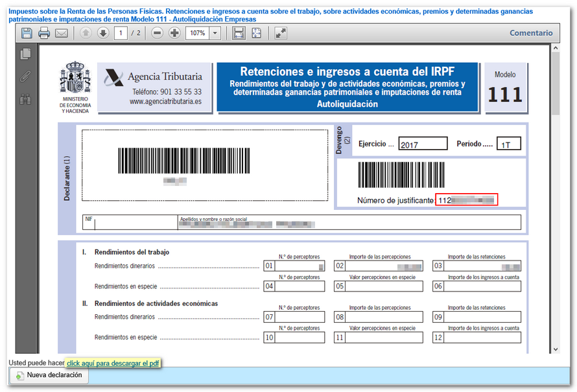Viewport: 577px width, 392px height.
Task: Fit the page to window width
Action: (237, 33)
